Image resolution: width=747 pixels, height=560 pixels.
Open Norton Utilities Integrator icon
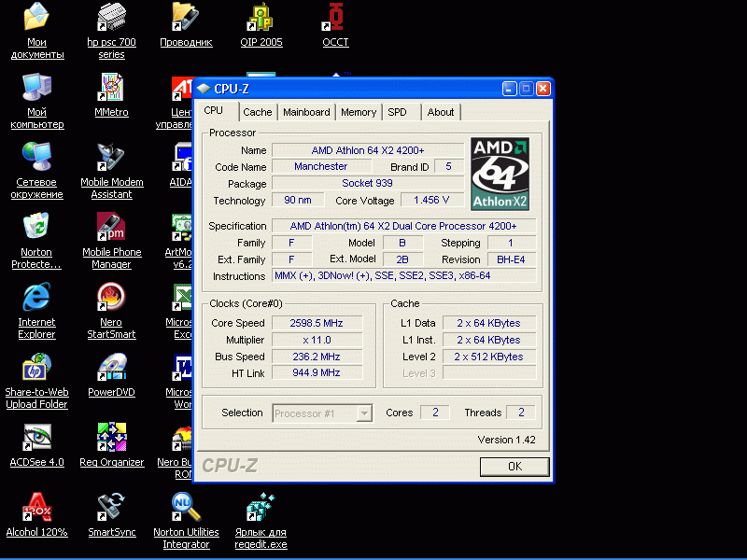pyautogui.click(x=186, y=507)
